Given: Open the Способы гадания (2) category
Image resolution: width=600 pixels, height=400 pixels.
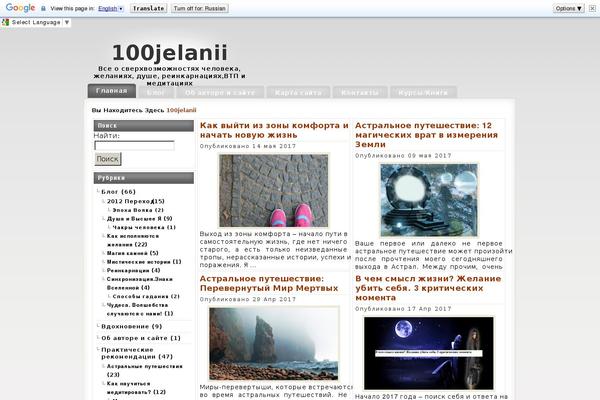Looking at the screenshot, I should [146, 297].
